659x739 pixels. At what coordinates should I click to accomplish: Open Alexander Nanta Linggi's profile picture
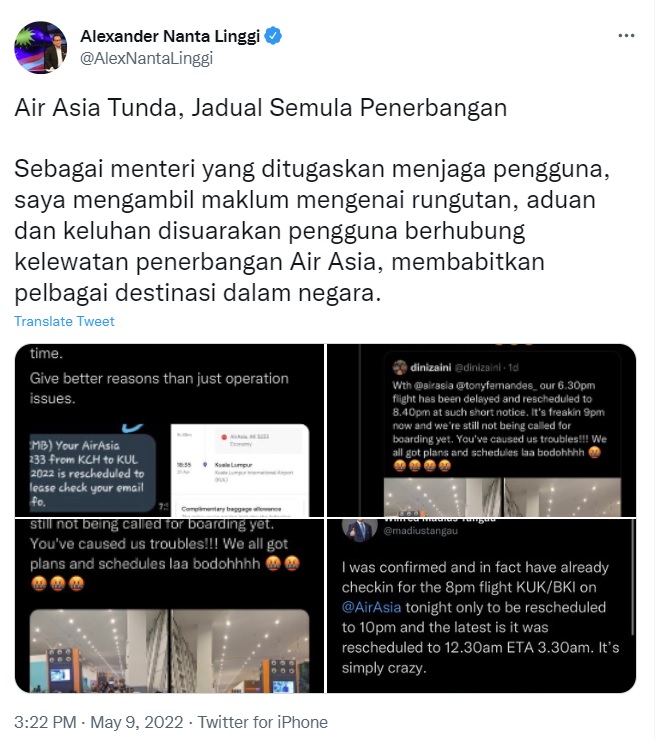pyautogui.click(x=41, y=48)
